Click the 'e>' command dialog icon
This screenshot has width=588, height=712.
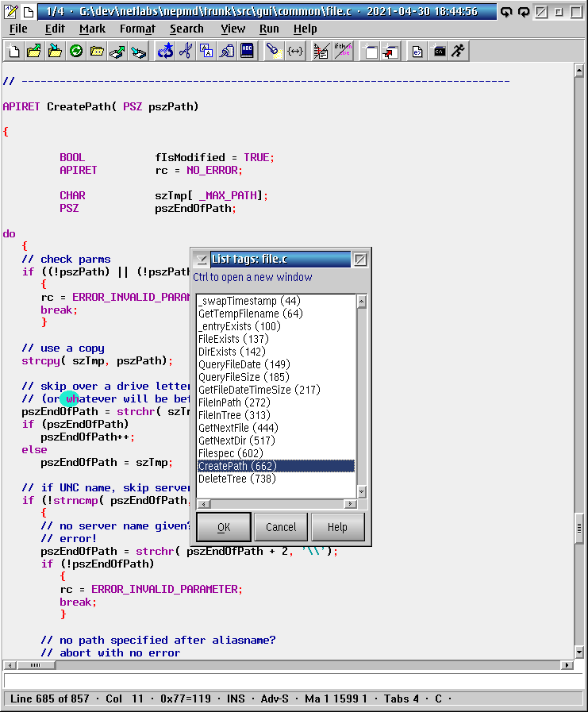tap(417, 51)
